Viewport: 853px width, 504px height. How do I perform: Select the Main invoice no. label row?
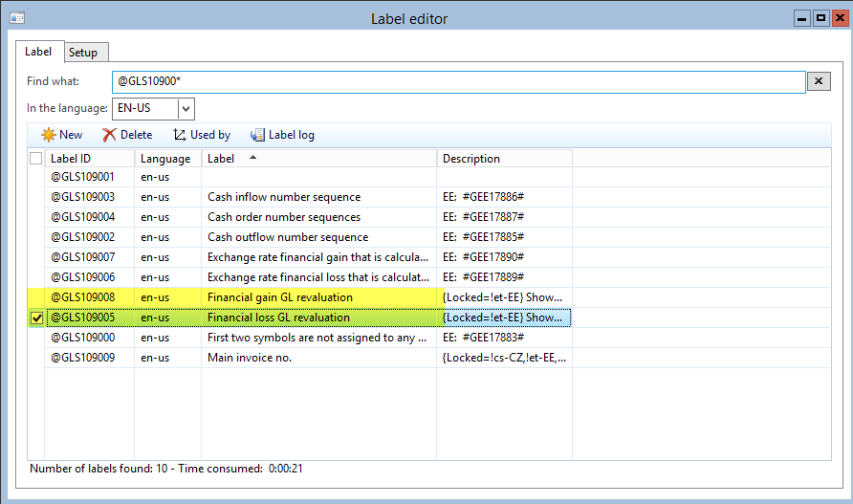coord(250,358)
